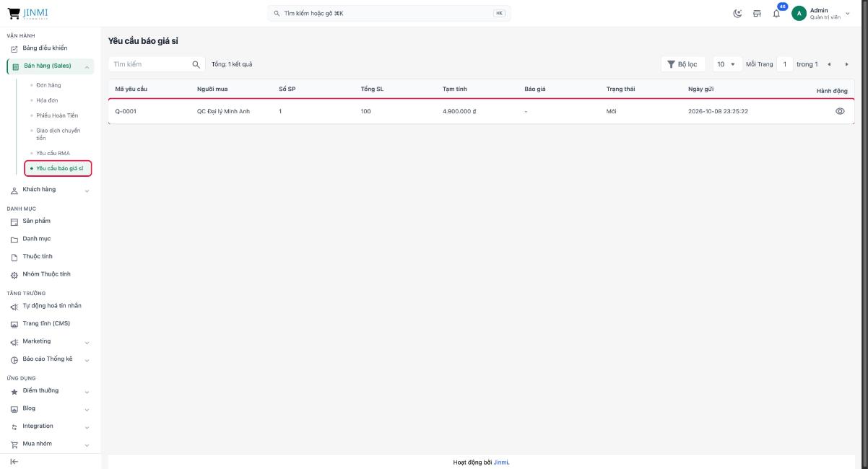Click the Trạng thái column header
This screenshot has width=868, height=469.
[x=621, y=89]
